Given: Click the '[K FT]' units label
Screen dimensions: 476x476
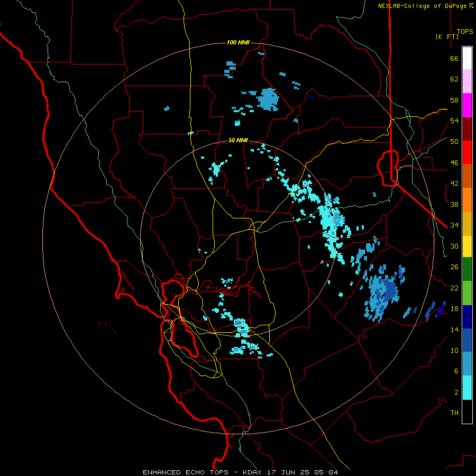Looking at the screenshot, I should click(x=447, y=36).
